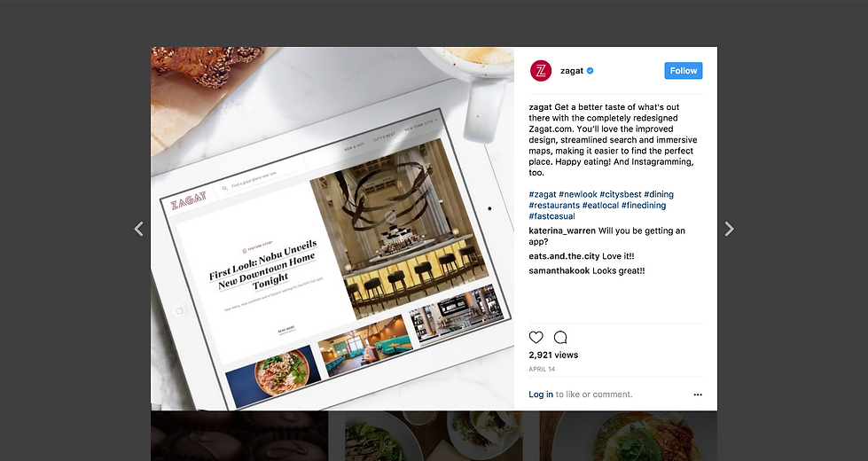Open the salad plate thumbnail below the post
This screenshot has height=461, width=868.
click(x=434, y=436)
